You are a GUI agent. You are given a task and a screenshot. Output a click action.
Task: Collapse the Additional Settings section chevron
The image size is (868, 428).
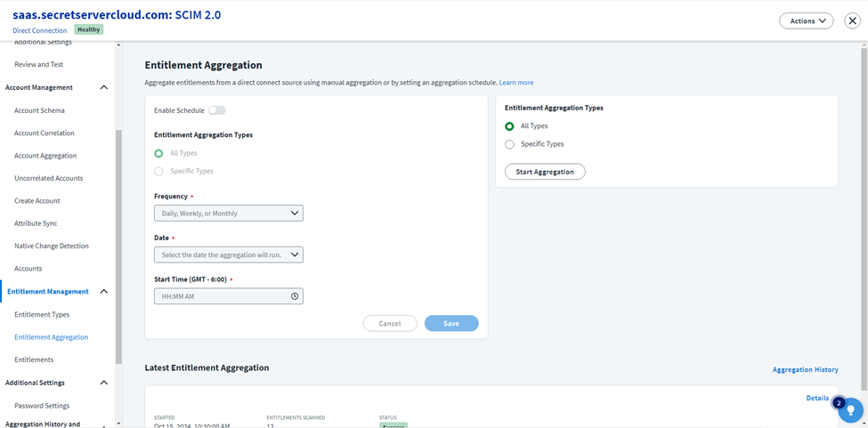104,383
